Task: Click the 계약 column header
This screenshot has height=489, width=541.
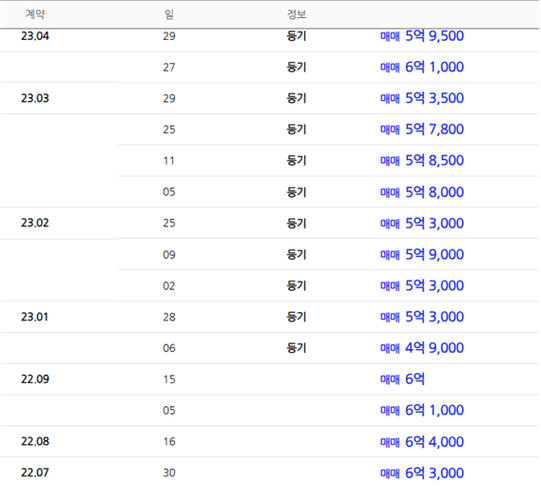Action: tap(35, 14)
